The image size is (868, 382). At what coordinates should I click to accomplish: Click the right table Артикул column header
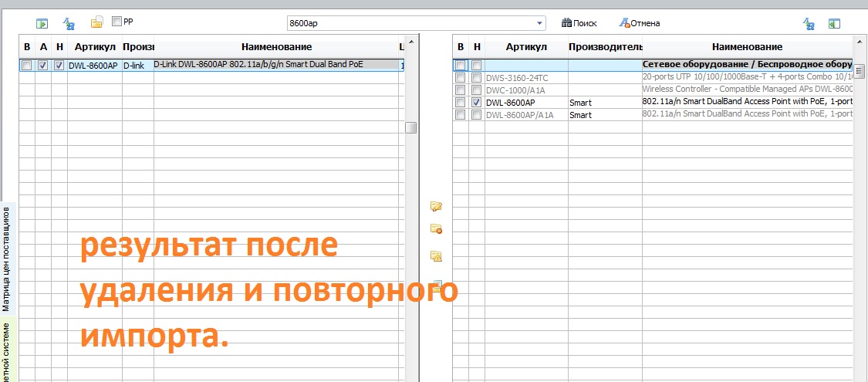[x=526, y=47]
